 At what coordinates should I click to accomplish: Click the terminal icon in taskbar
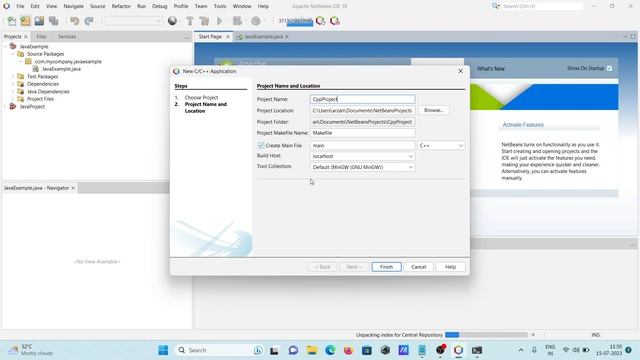477,350
